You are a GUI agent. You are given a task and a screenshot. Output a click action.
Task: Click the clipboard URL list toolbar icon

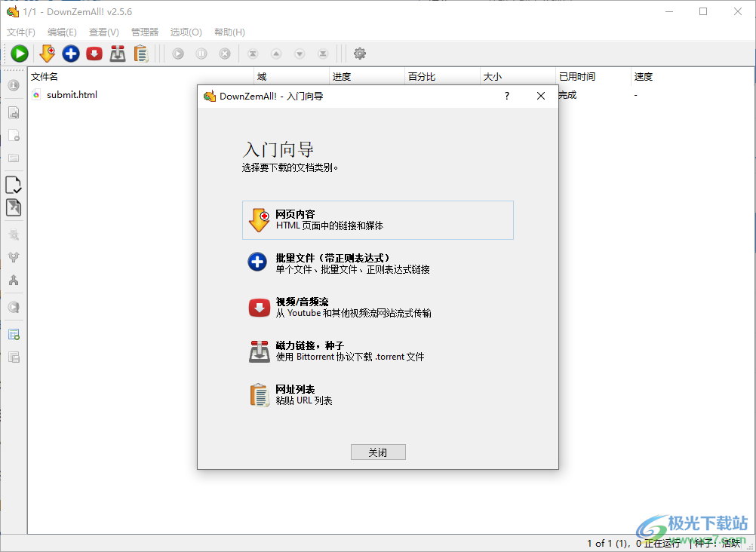click(x=140, y=54)
